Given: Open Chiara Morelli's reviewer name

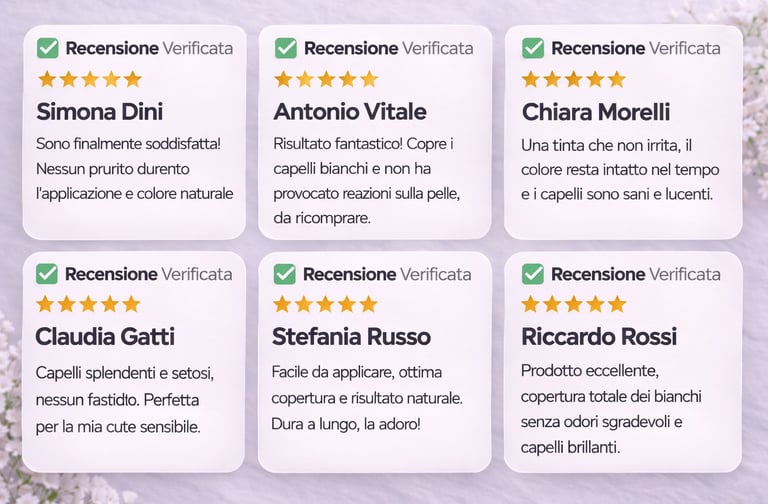Looking at the screenshot, I should click(596, 112).
